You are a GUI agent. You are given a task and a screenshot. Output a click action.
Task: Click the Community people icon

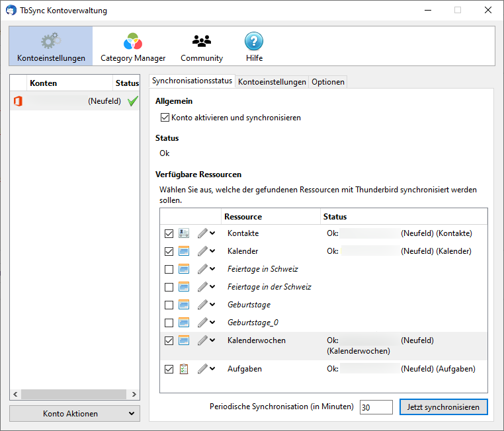coord(202,42)
